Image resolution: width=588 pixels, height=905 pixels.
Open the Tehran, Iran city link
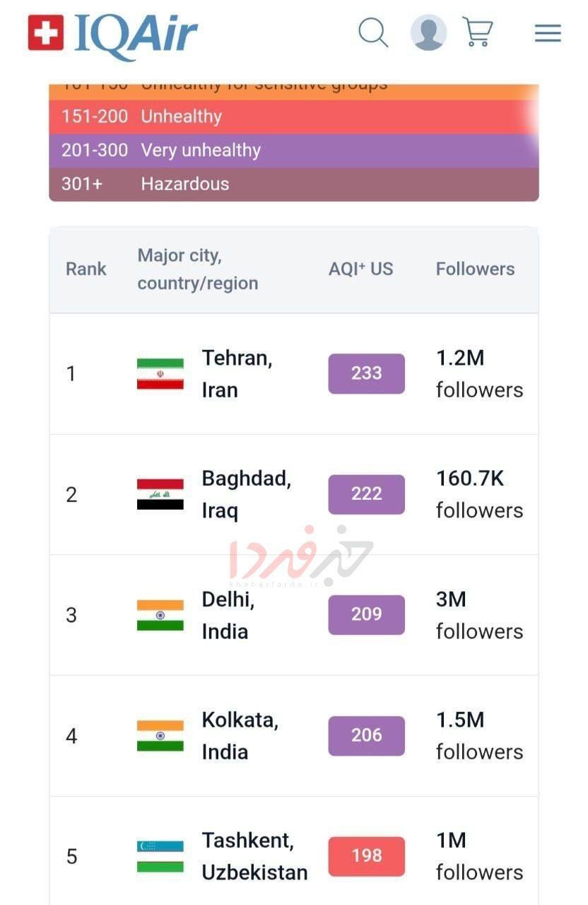(237, 373)
